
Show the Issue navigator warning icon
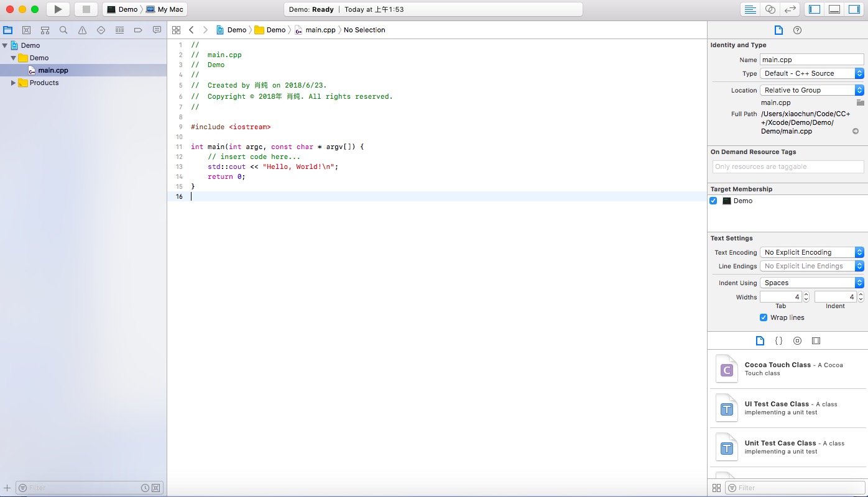point(82,30)
